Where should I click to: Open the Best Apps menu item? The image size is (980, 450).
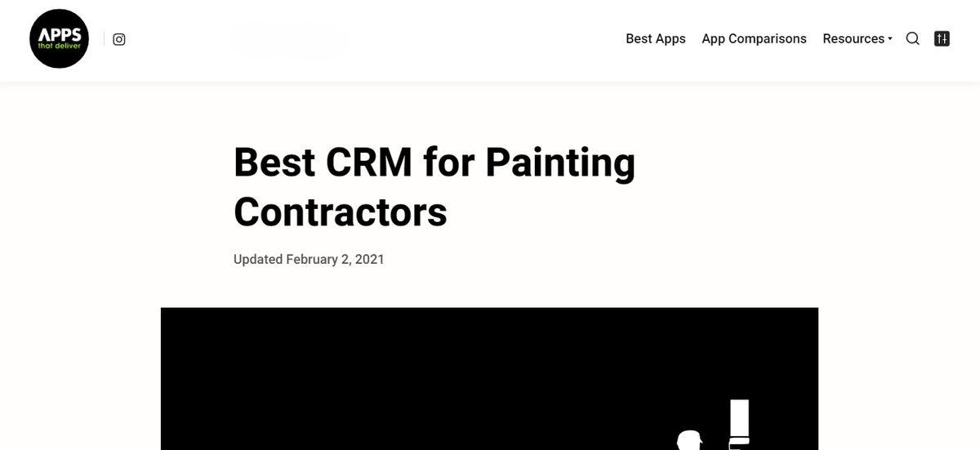[656, 38]
